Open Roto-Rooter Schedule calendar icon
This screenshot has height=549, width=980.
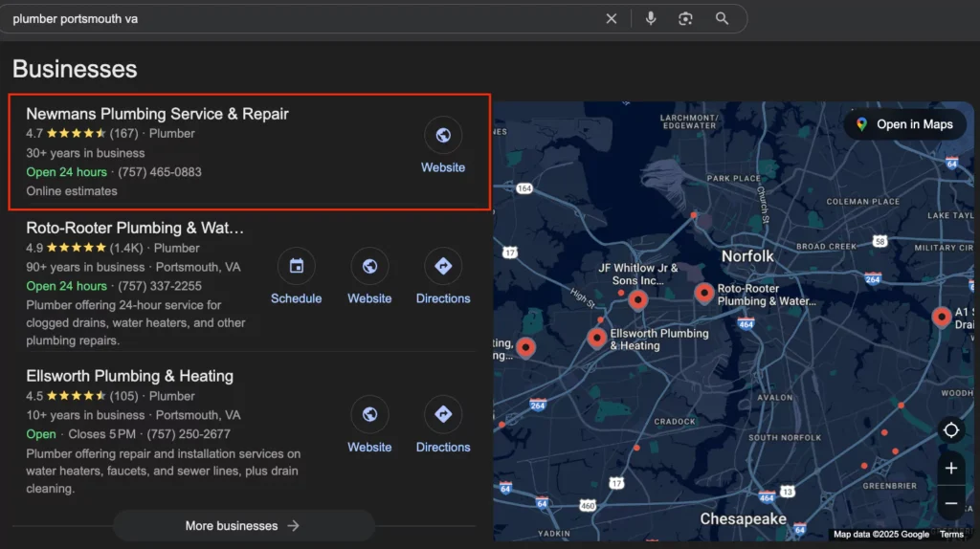(297, 266)
